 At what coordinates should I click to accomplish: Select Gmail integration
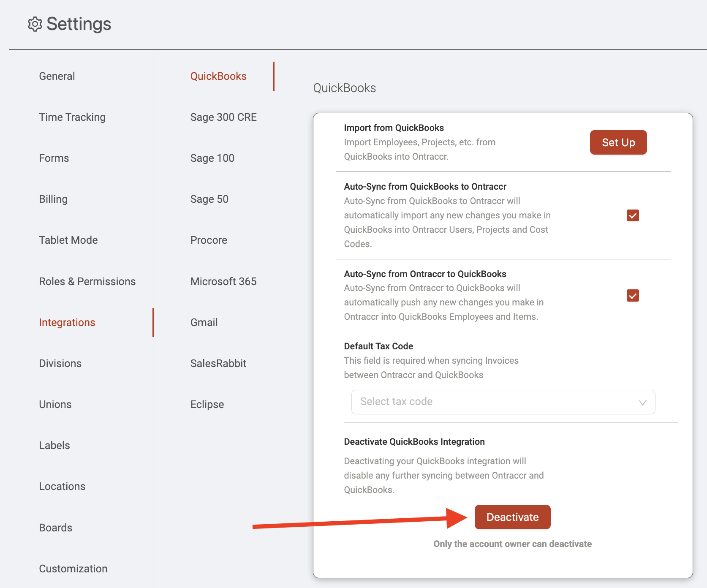(204, 322)
